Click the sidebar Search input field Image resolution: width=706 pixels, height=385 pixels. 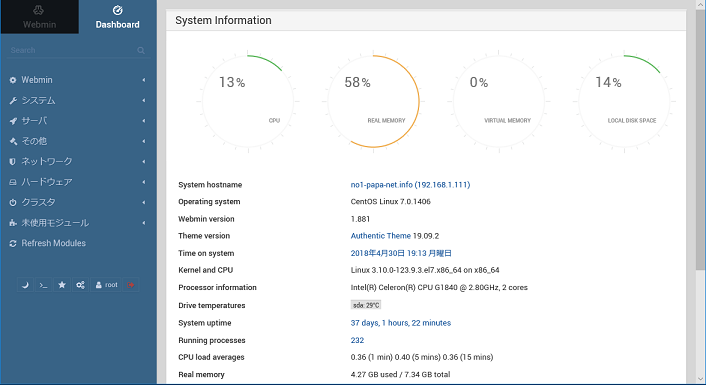coord(72,50)
